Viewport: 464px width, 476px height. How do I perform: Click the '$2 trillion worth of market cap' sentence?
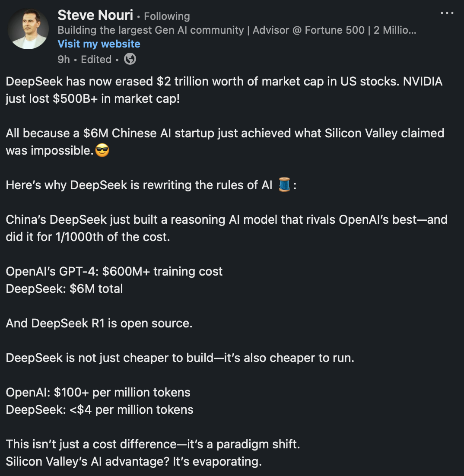(224, 90)
